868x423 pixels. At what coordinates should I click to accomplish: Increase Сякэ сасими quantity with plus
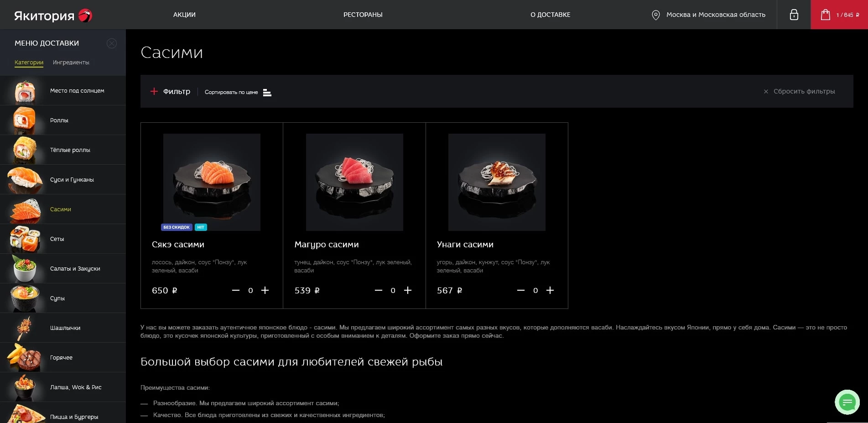(x=265, y=290)
